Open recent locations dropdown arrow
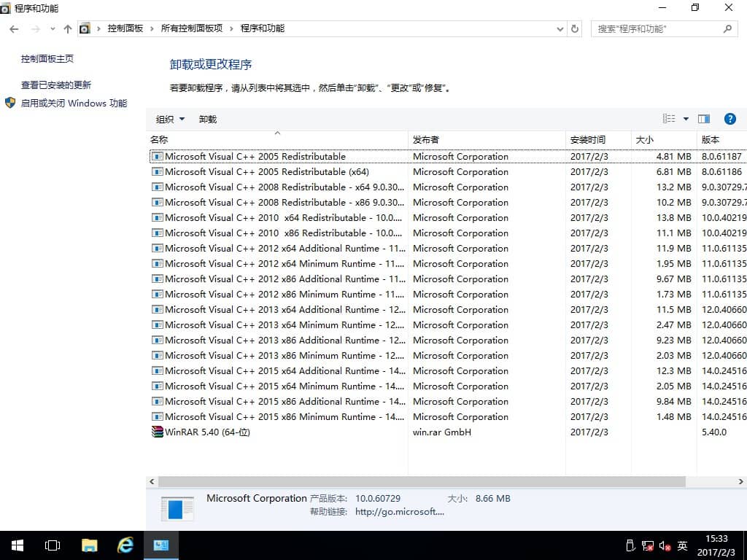 coord(53,29)
